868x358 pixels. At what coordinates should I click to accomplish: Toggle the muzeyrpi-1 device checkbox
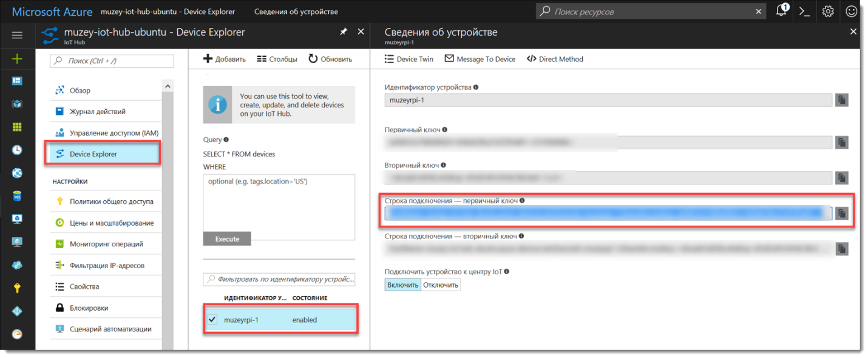pyautogui.click(x=212, y=320)
